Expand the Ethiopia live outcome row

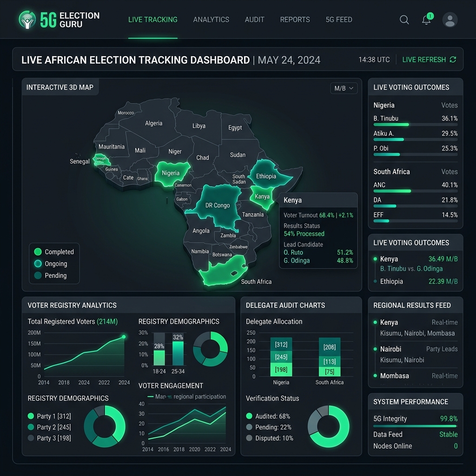416,281
